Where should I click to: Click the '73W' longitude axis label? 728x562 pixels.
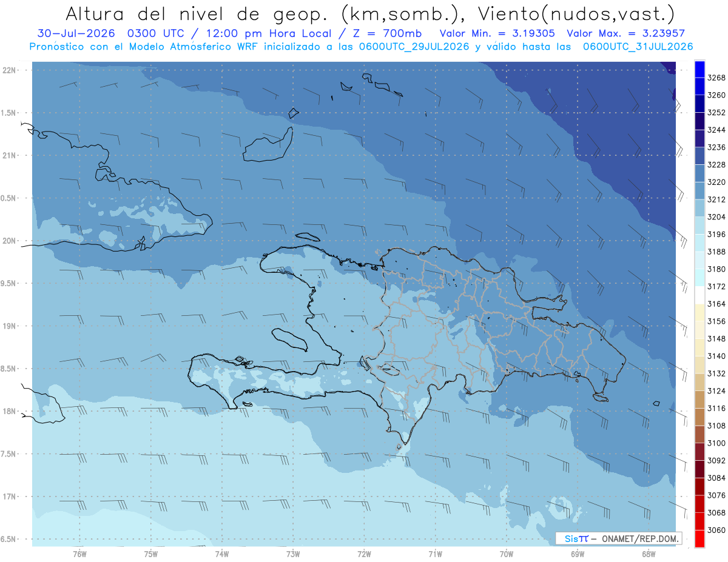click(x=293, y=554)
